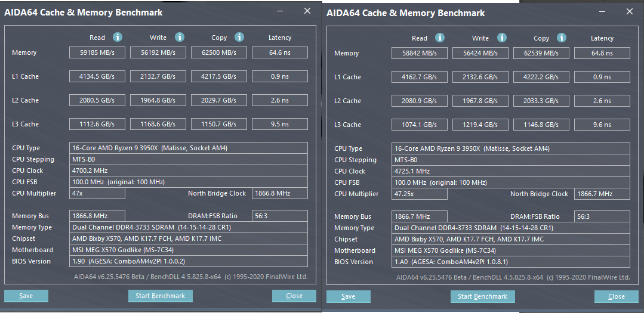
Task: Click North Bridge Clock 1866.7 MHz
Action: (x=602, y=194)
